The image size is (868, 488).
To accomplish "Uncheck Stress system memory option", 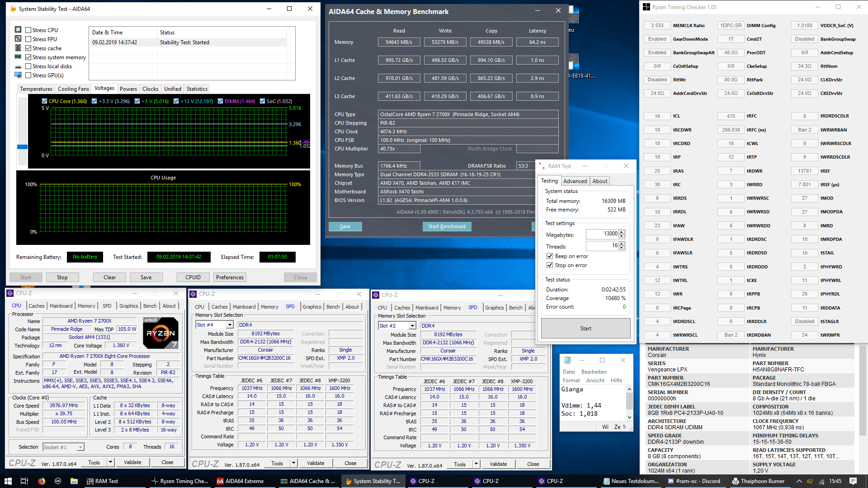I will coord(28,57).
